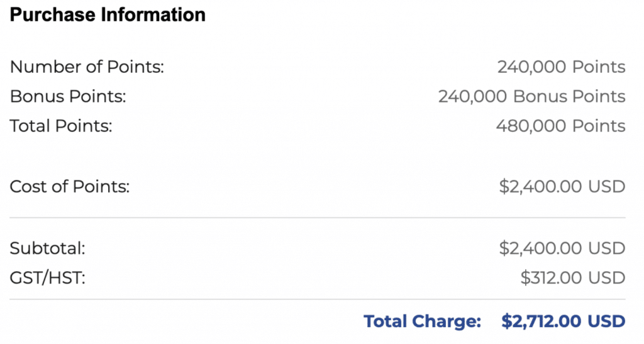Select the $2,712.00 USD total charge amount
The width and height of the screenshot is (644, 344).
(x=563, y=321)
